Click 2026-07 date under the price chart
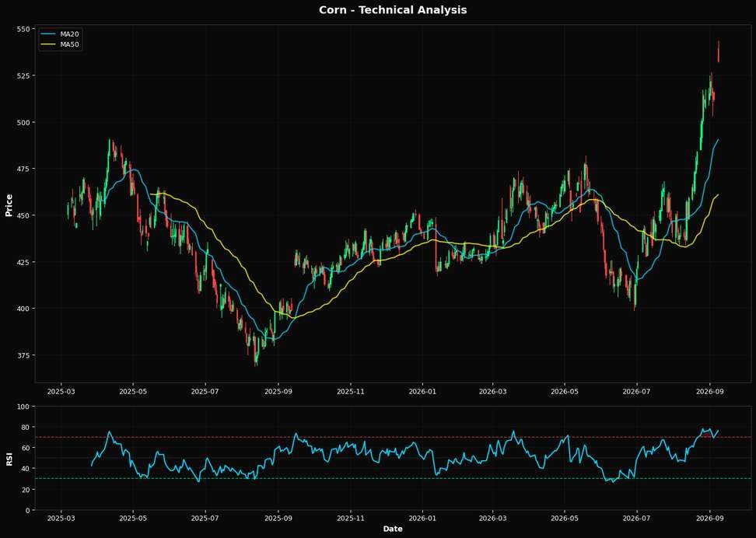This screenshot has width=756, height=538. pyautogui.click(x=636, y=391)
